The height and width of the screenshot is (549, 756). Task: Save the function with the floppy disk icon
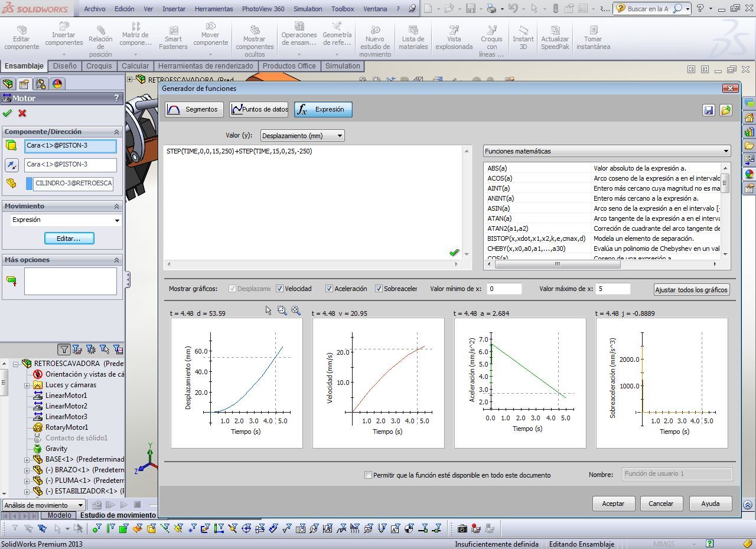(709, 110)
